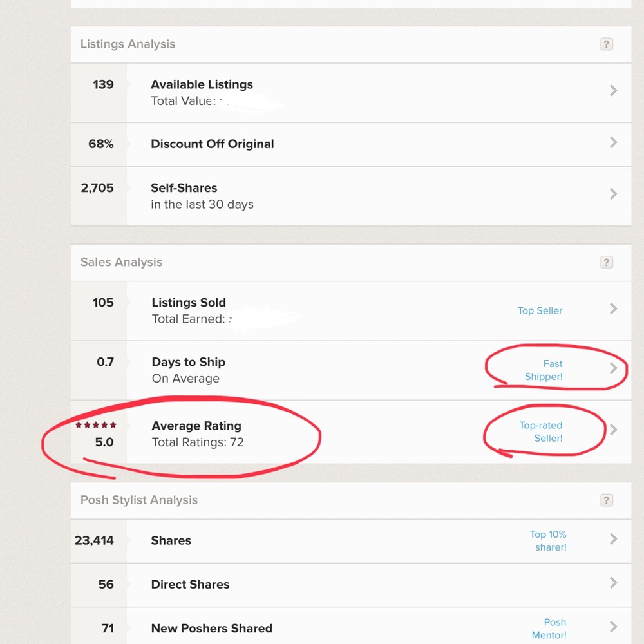Viewport: 644px width, 644px height.
Task: Expand the Available Listings row chevron
Action: [613, 91]
